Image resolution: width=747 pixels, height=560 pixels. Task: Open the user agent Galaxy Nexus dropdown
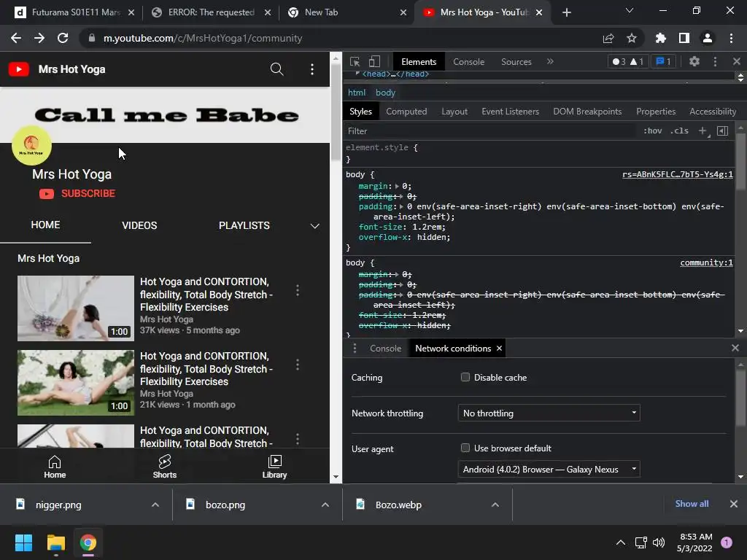click(x=549, y=469)
